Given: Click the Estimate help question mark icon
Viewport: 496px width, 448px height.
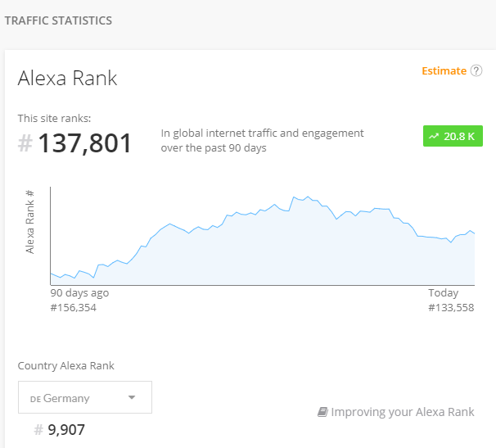Looking at the screenshot, I should coord(476,71).
